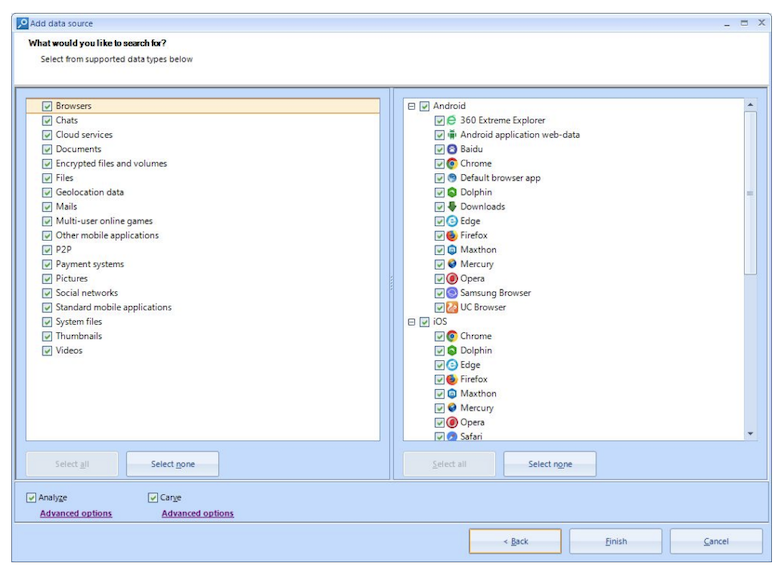Cancel the Add data source dialog

click(716, 541)
